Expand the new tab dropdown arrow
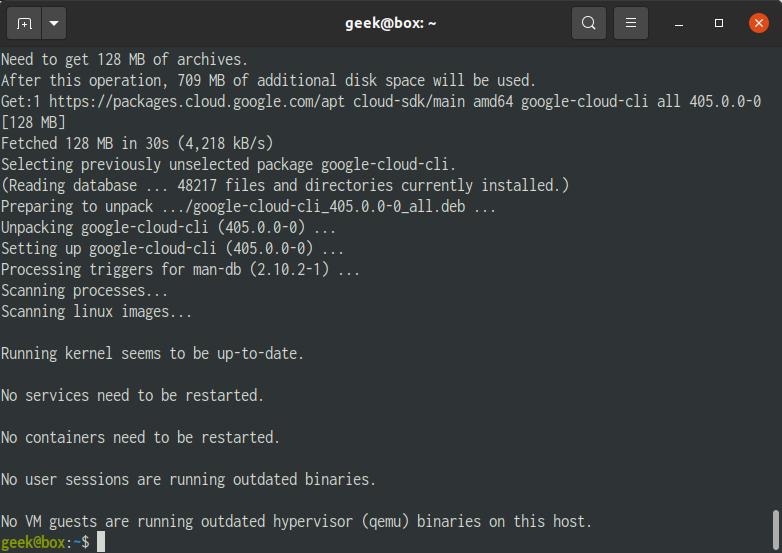 tap(54, 23)
